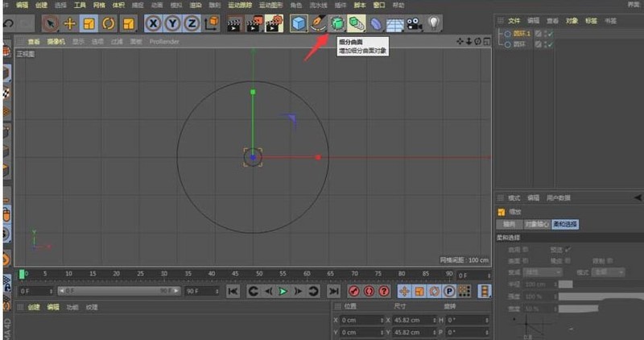
Task: Open the 摄像机 viewport menu
Action: (56, 42)
